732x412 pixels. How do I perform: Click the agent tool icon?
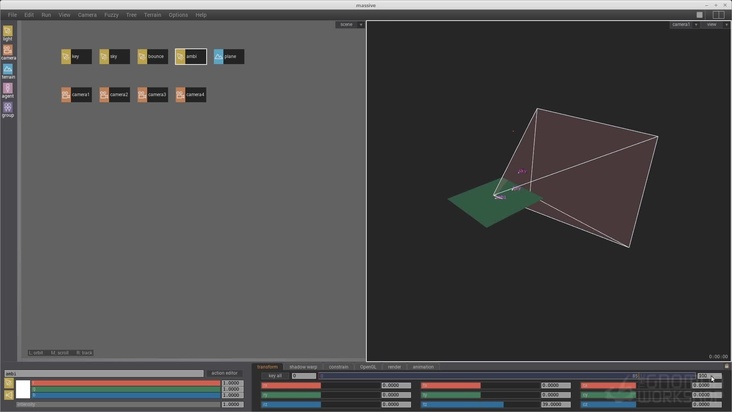8,89
